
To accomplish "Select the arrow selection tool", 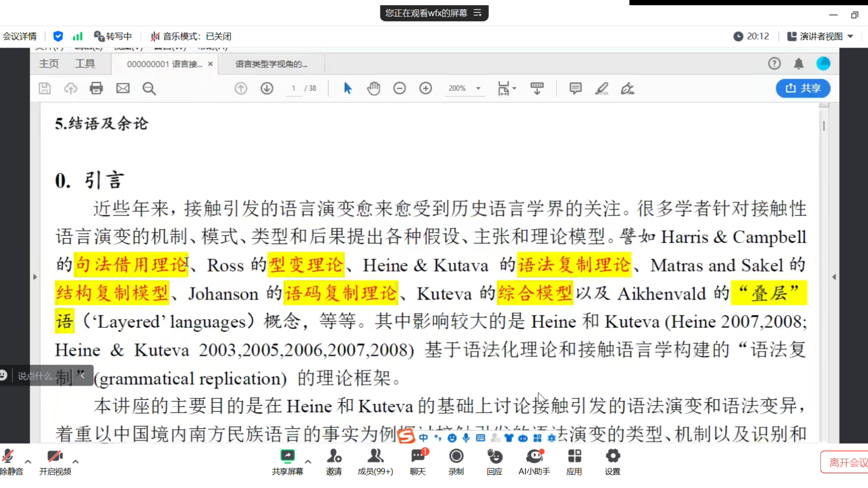I will point(347,88).
